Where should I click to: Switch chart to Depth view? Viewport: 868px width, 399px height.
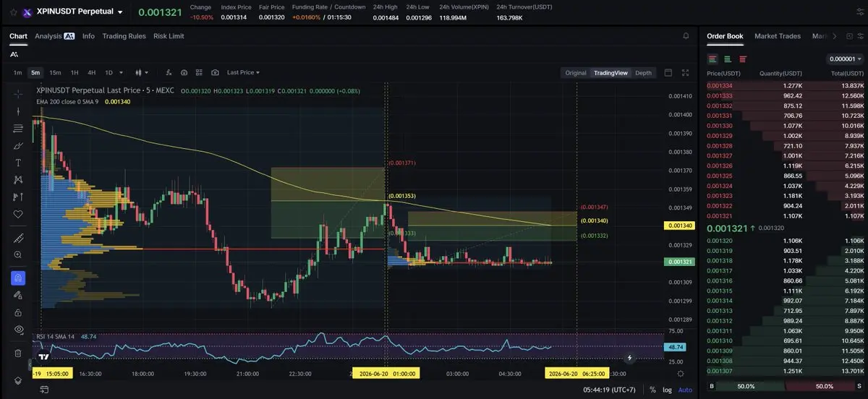pos(643,73)
